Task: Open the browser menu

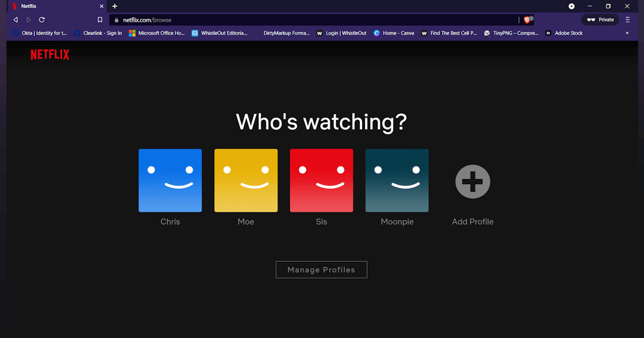Action: pyautogui.click(x=627, y=19)
